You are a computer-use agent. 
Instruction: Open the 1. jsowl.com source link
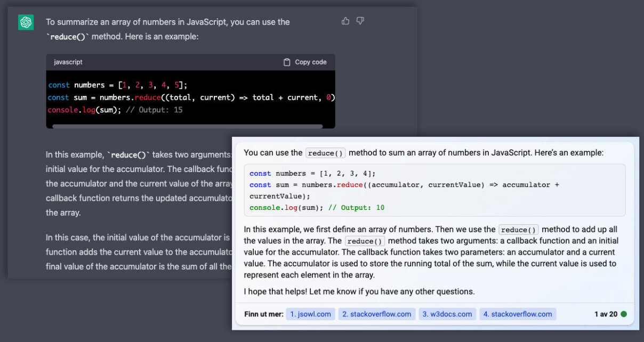[311, 314]
